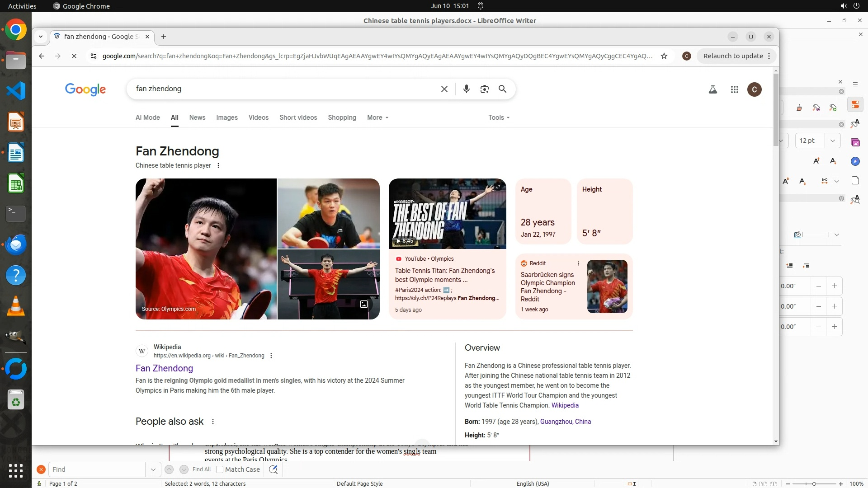The width and height of the screenshot is (868, 488).
Task: Open Find and Replace icon in find bar
Action: (x=273, y=469)
